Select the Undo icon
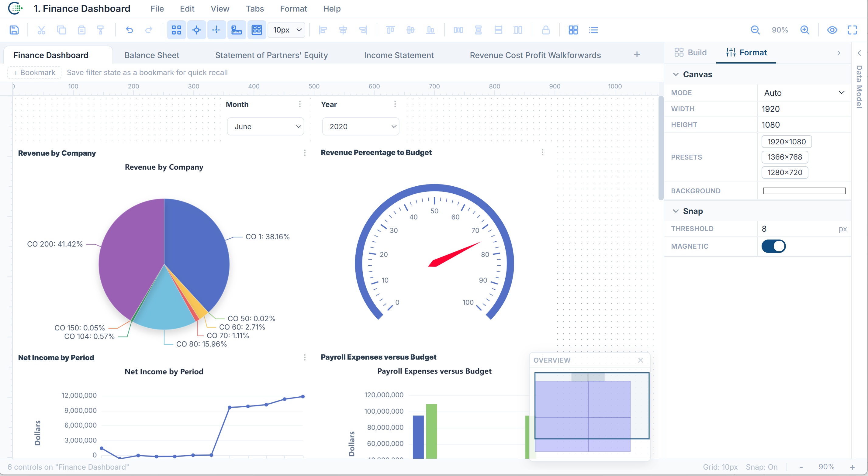 pyautogui.click(x=130, y=30)
